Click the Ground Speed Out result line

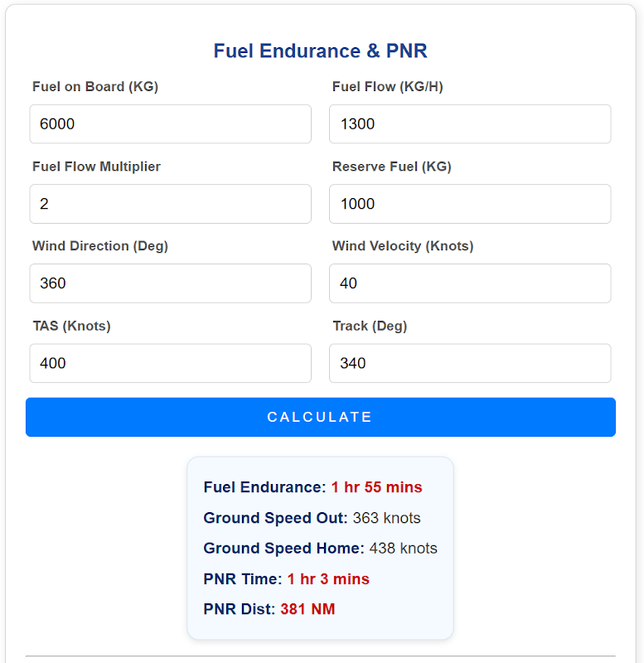[x=312, y=518]
